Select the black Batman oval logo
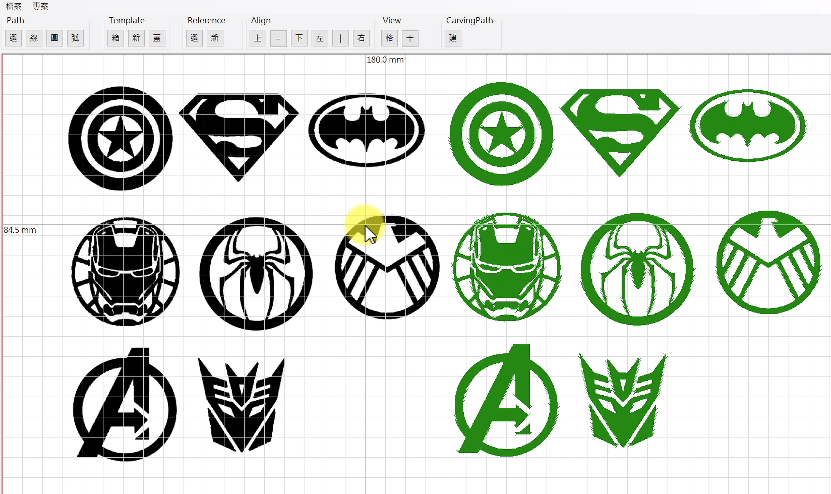 pyautogui.click(x=366, y=130)
